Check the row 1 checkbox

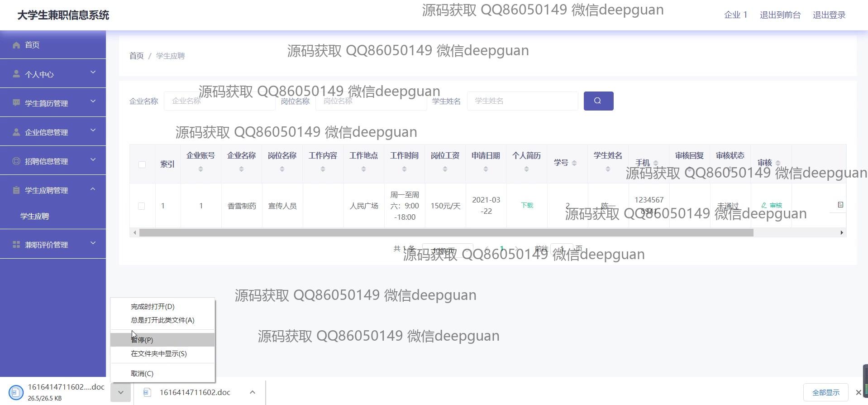142,206
